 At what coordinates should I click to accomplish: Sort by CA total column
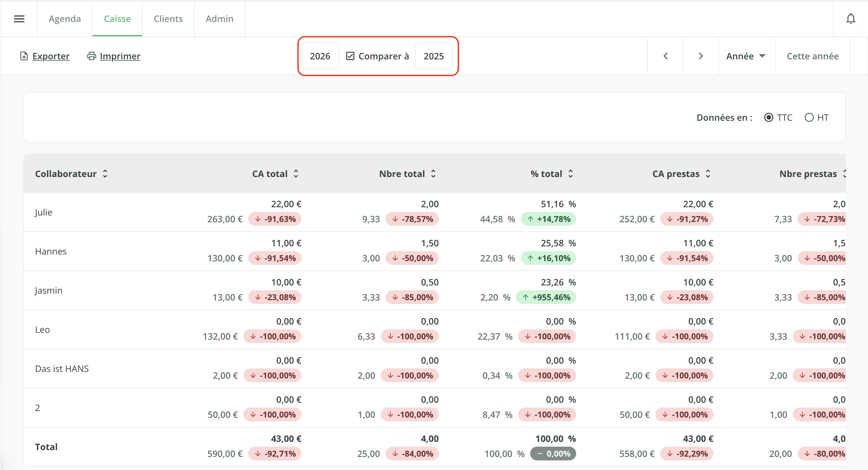[x=275, y=174]
